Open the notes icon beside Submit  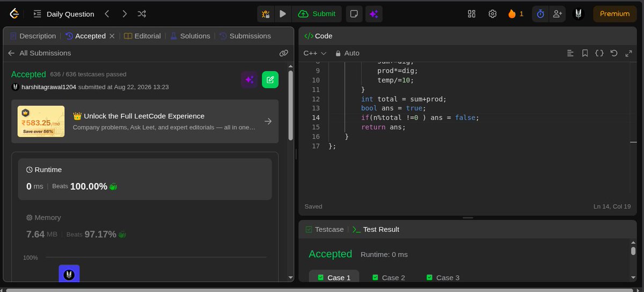[x=354, y=14]
